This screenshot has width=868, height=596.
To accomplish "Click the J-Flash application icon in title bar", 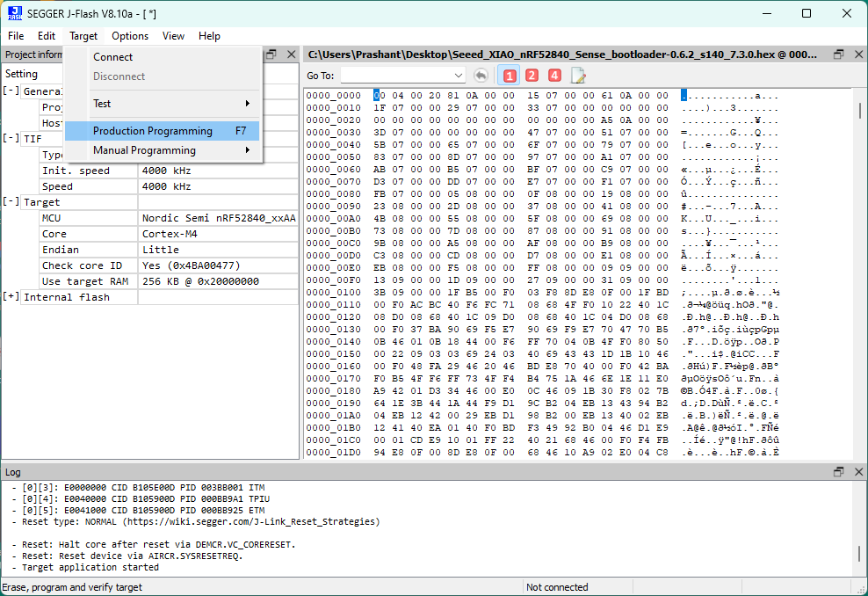I will 15,13.
